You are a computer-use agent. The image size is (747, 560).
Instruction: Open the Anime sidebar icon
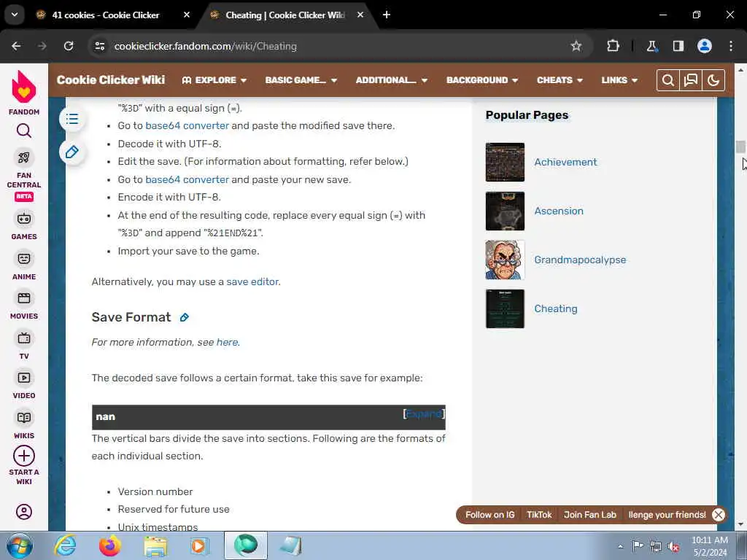[24, 259]
